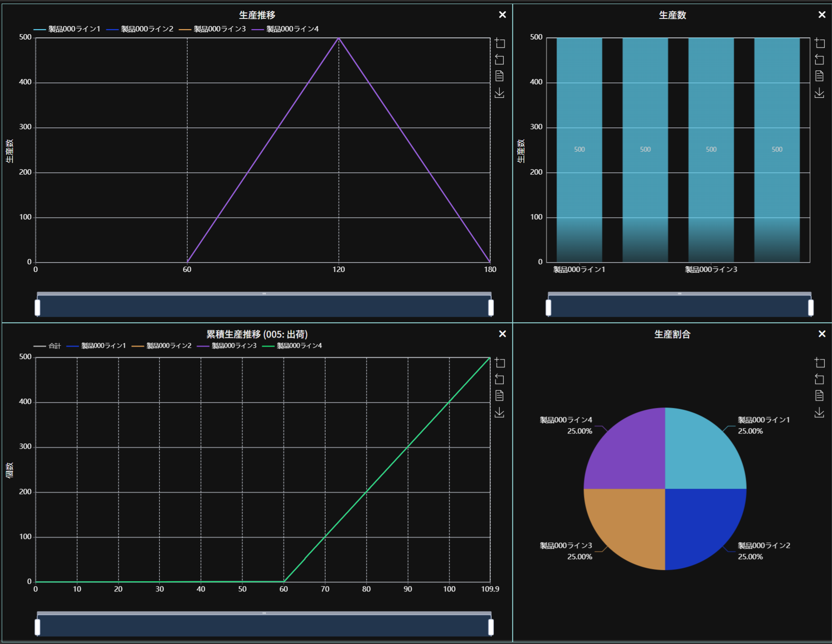This screenshot has width=832, height=644.
Task: Reset zoom icon in the 生産割合 panel
Action: coord(819,379)
